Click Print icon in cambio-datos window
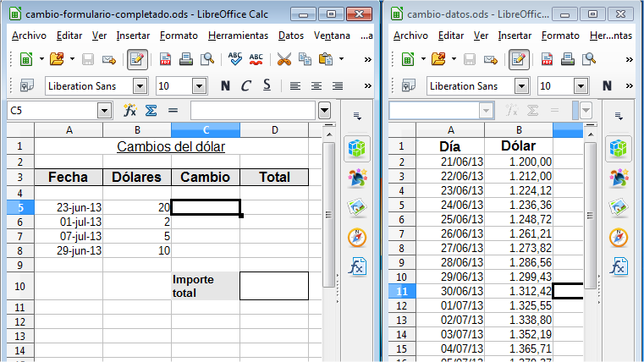Screen dimensions: 644x362 pyautogui.click(x=568, y=59)
